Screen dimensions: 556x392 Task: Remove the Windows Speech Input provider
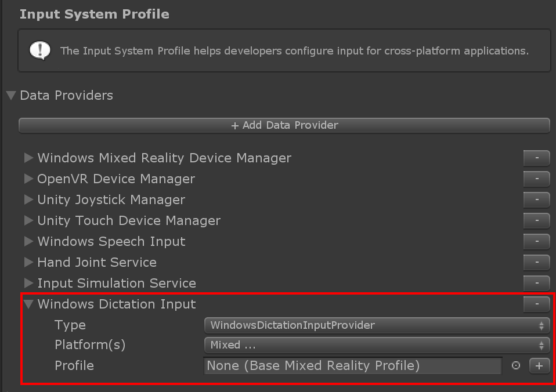(x=536, y=241)
